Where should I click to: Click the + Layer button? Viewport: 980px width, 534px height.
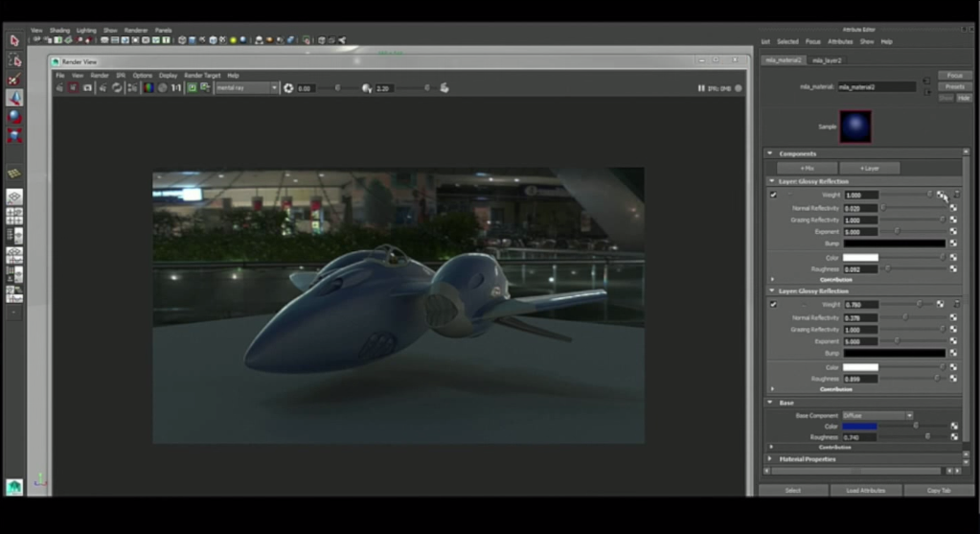(869, 168)
